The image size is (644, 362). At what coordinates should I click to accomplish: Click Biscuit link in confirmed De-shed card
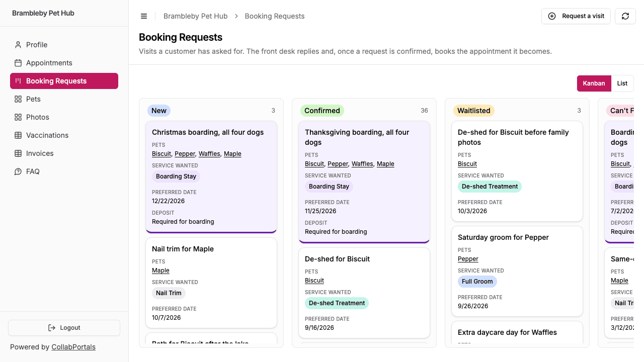point(314,281)
